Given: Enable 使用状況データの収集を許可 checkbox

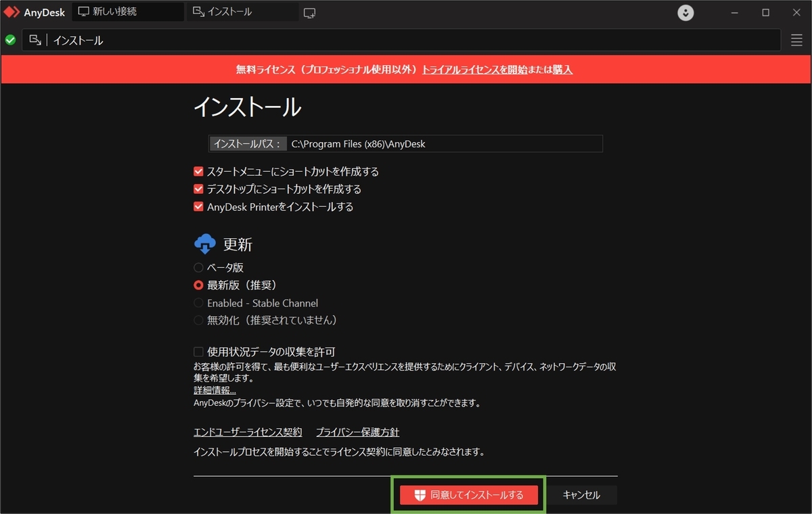Looking at the screenshot, I should coord(198,352).
